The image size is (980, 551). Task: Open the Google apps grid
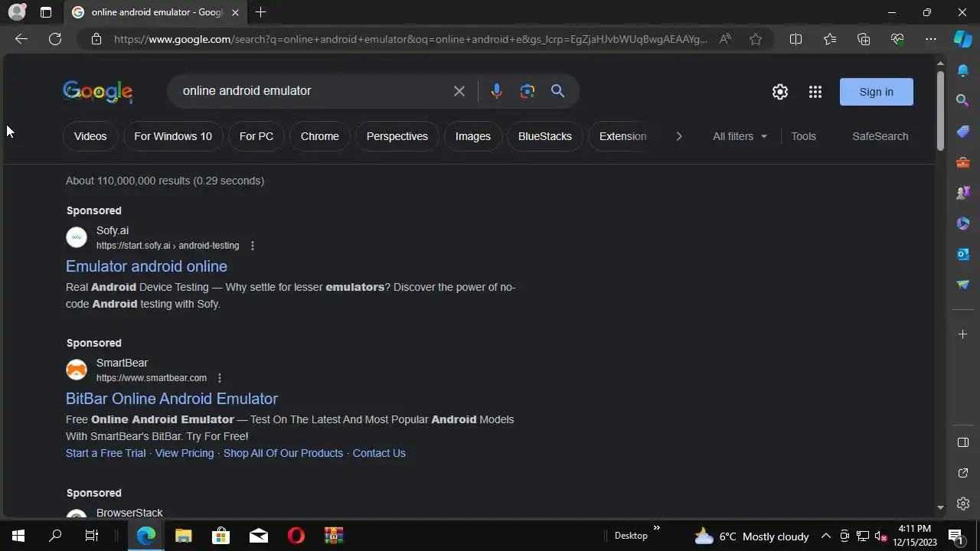coord(815,92)
